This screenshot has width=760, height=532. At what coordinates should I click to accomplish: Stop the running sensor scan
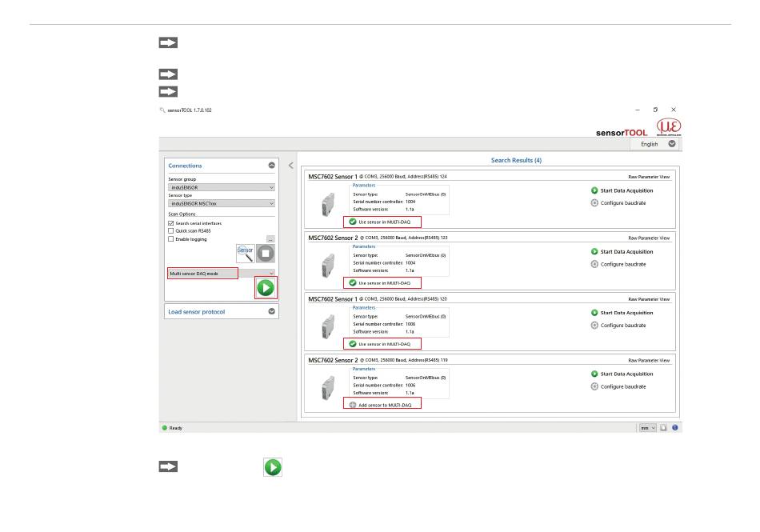tap(266, 254)
